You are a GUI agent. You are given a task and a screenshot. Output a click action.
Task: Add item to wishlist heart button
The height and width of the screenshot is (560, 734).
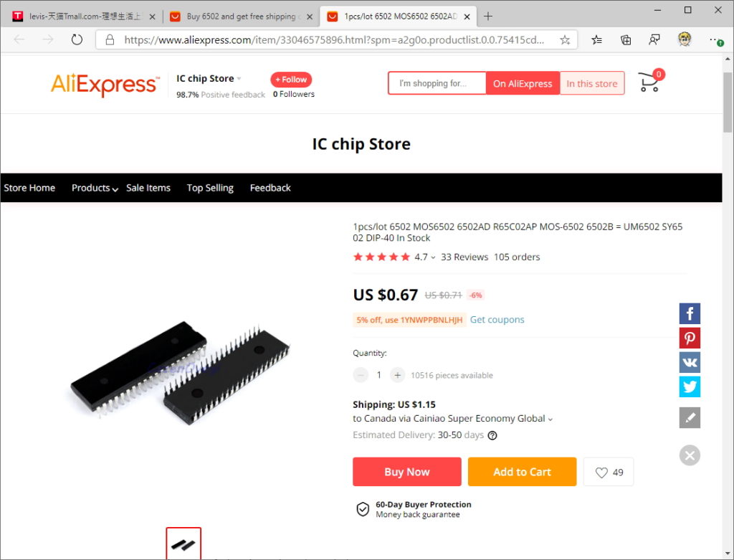(x=609, y=472)
